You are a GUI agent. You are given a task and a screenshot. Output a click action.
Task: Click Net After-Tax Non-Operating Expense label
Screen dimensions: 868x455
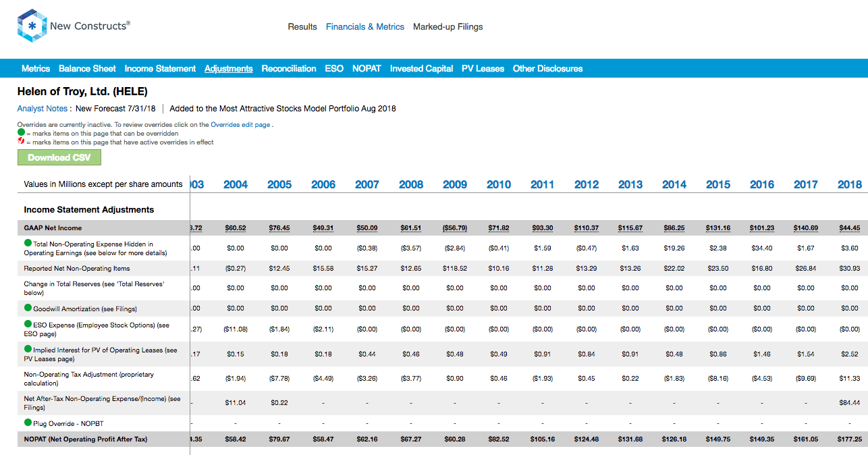coord(102,403)
